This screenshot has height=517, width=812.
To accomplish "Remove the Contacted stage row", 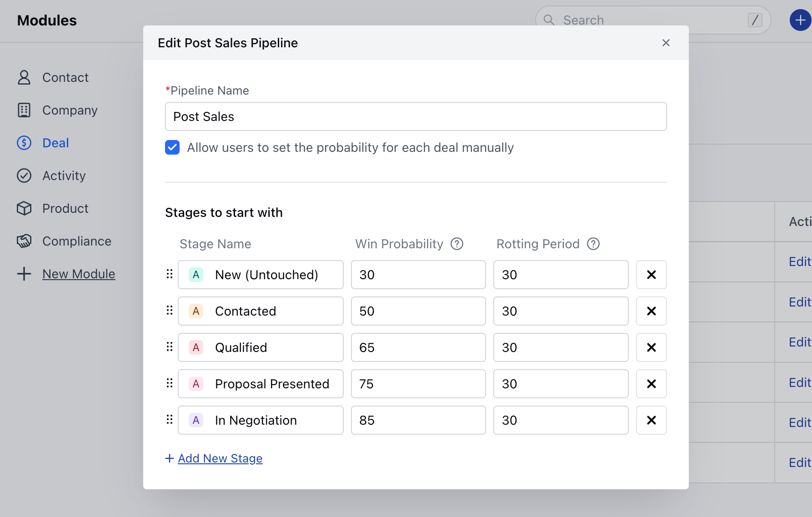I will tap(651, 311).
